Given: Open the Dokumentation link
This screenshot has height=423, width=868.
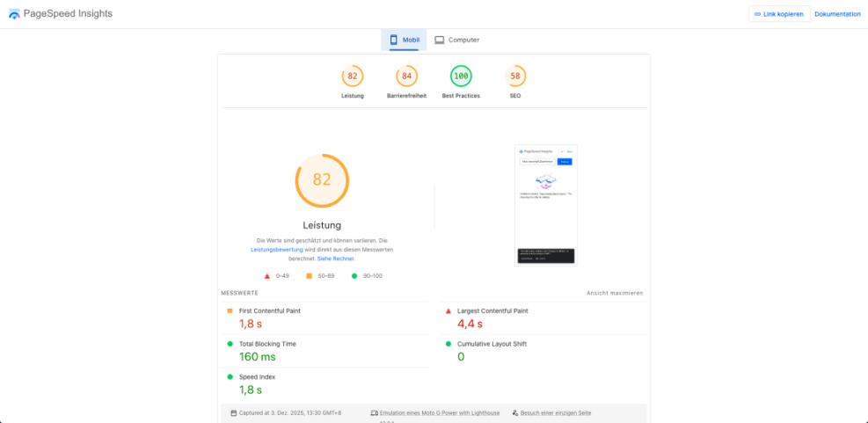Looking at the screenshot, I should [x=837, y=14].
